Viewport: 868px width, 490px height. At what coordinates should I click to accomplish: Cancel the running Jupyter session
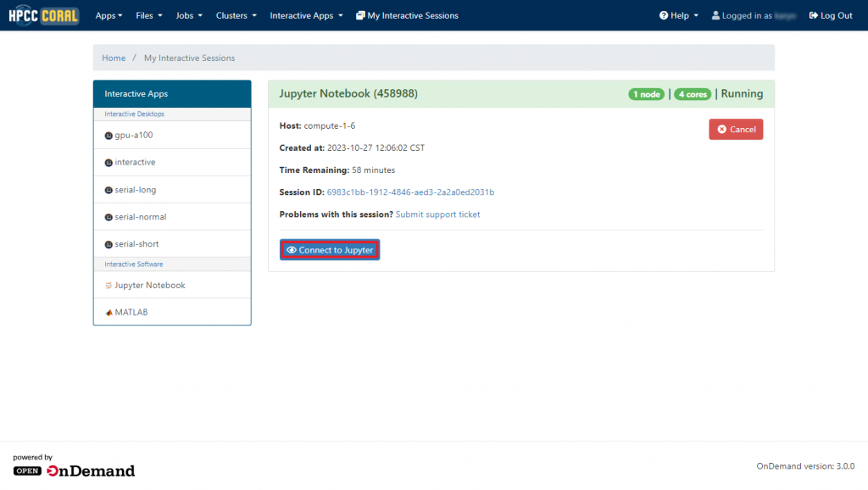[735, 129]
